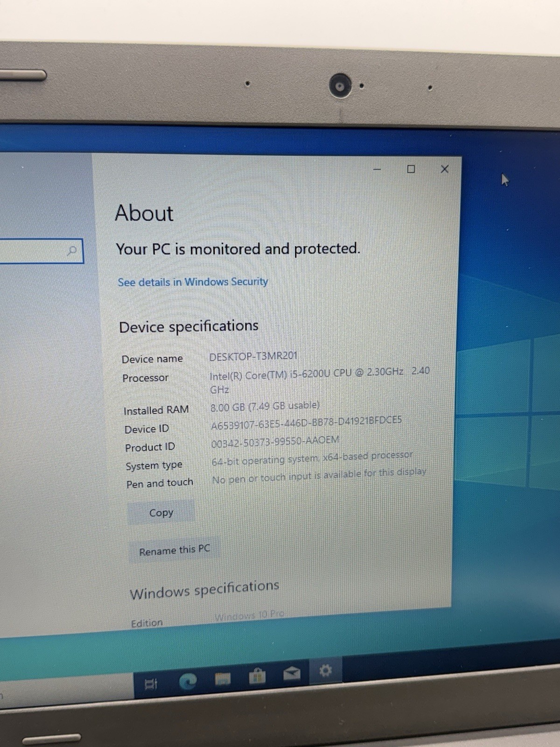560x747 pixels.
Task: Click the About page title
Action: pyautogui.click(x=144, y=213)
